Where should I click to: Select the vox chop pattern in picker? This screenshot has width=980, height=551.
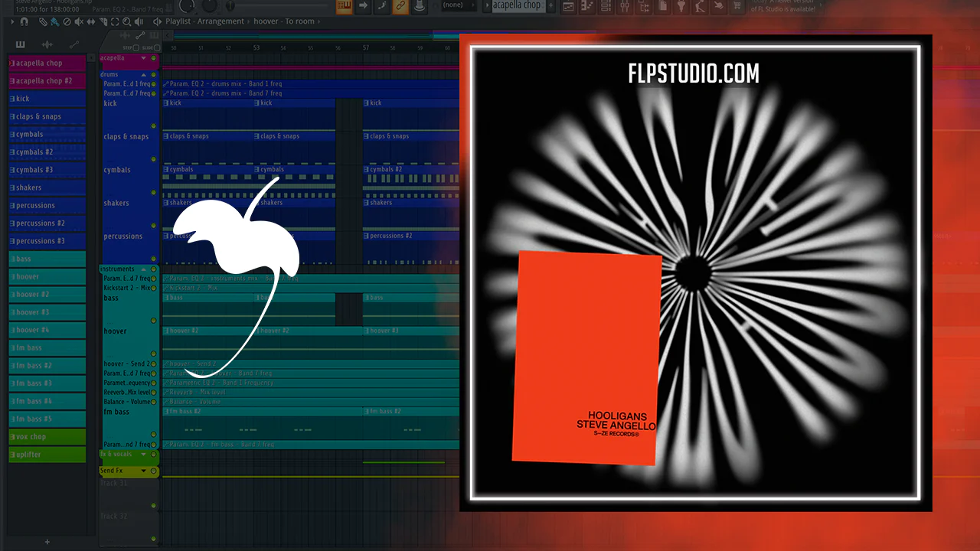(47, 437)
